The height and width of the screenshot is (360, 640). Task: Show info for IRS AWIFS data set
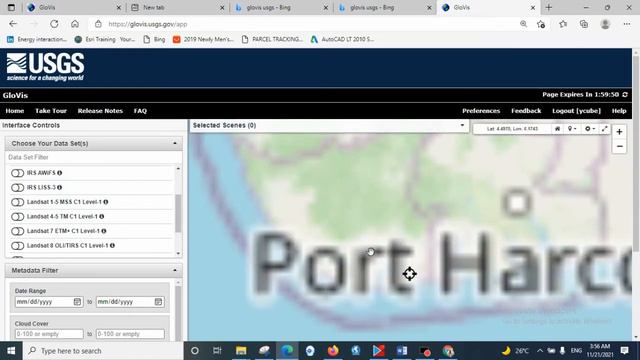click(60, 173)
